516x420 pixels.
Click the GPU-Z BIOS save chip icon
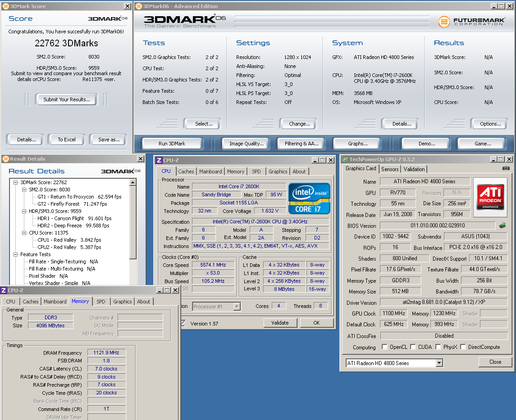coord(502,226)
